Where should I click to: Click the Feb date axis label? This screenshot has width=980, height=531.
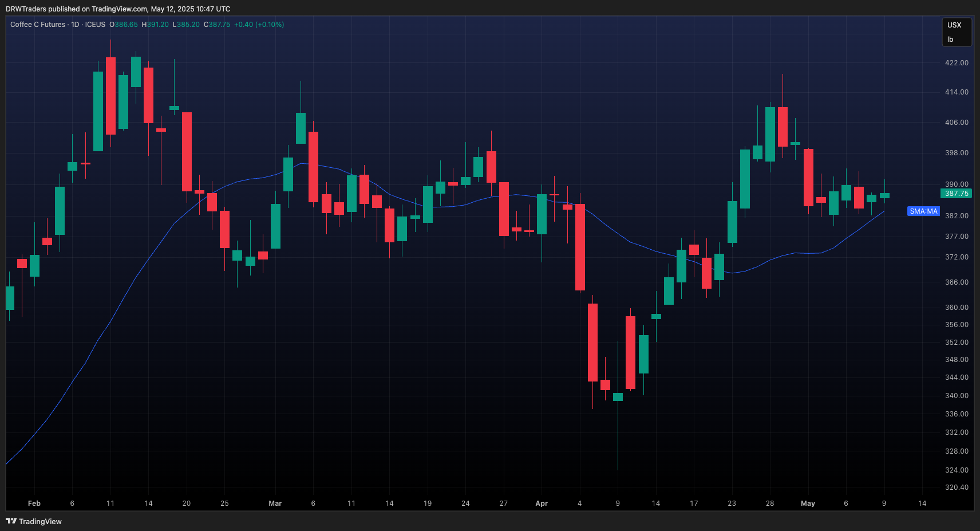click(x=34, y=504)
